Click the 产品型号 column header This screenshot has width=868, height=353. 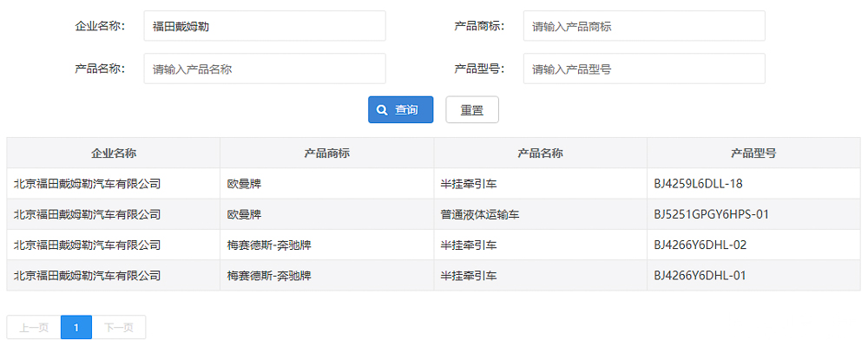[753, 154]
